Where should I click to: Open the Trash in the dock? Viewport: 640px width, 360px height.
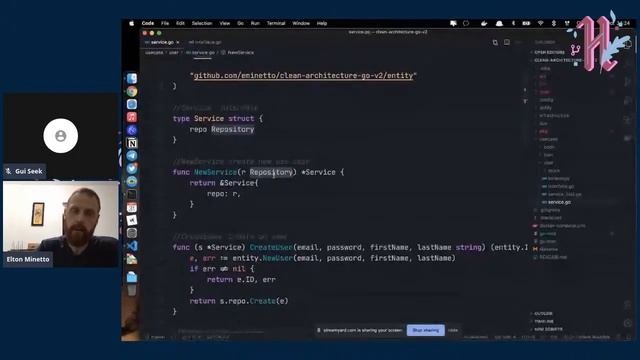[132, 290]
